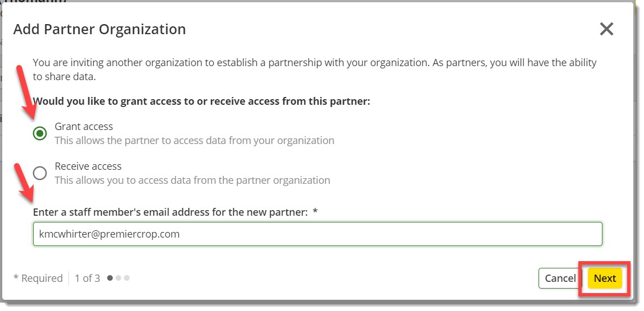Click the "Grant access" option label
Image resolution: width=644 pixels, height=311 pixels.
[84, 127]
